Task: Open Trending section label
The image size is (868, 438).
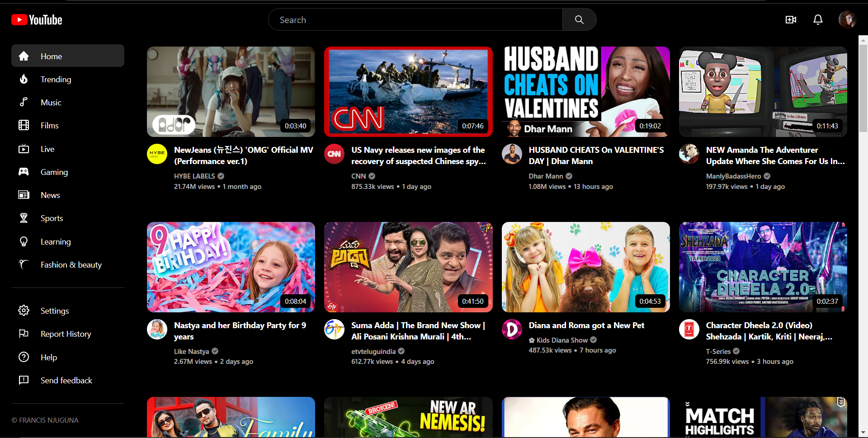Action: (x=56, y=80)
